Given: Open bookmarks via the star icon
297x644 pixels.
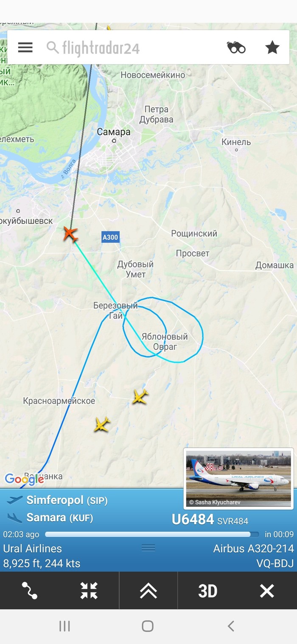Looking at the screenshot, I should pyautogui.click(x=272, y=47).
